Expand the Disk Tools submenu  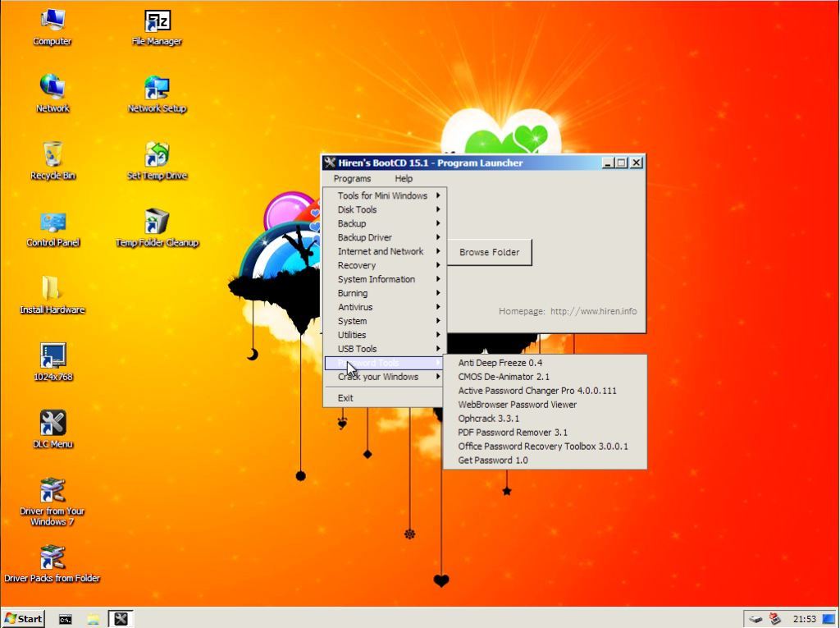pyautogui.click(x=385, y=209)
